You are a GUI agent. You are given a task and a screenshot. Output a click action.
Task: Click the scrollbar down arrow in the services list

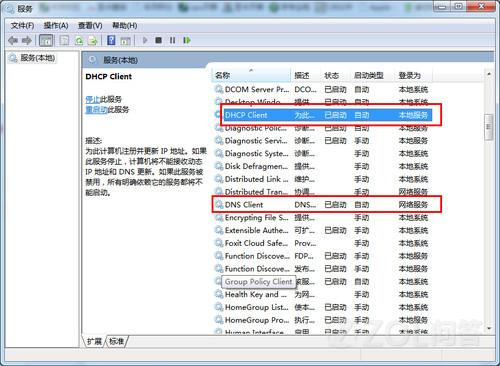click(x=489, y=329)
